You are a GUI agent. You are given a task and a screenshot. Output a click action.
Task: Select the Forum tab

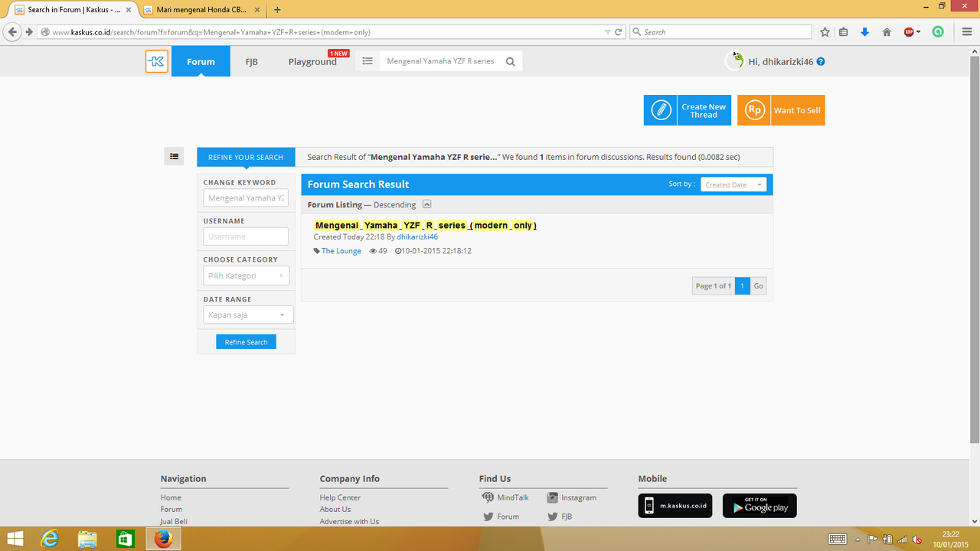point(201,61)
